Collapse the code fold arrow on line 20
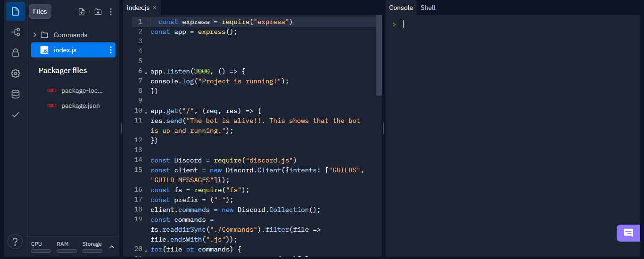Viewport: 644px width, 259px height. [146, 250]
